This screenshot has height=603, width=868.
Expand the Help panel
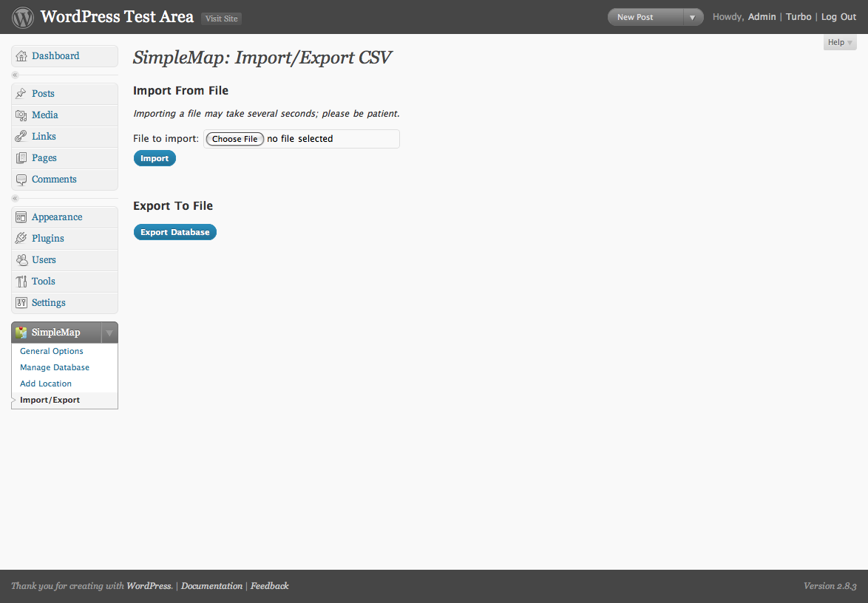pyautogui.click(x=840, y=43)
